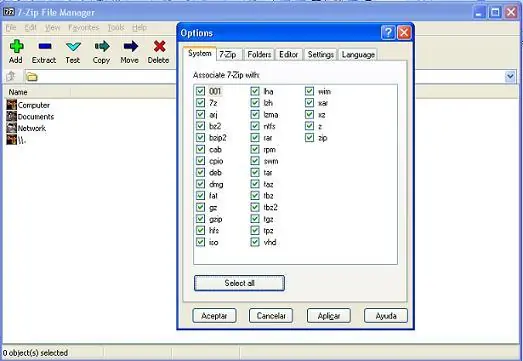523x361 pixels.
Task: Switch to the Language tab
Action: (x=358, y=54)
